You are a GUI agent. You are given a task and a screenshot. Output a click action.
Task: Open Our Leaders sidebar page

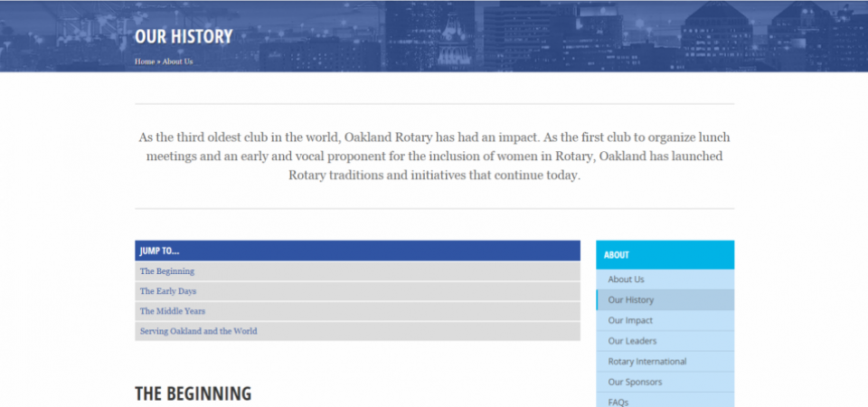(665, 341)
